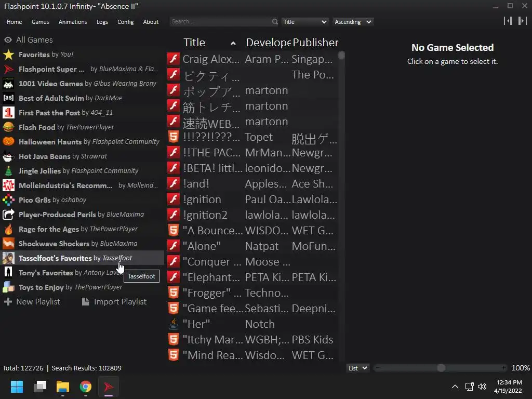Click the First Past the Post icon
Screen dimensions: 532x399
[8, 113]
